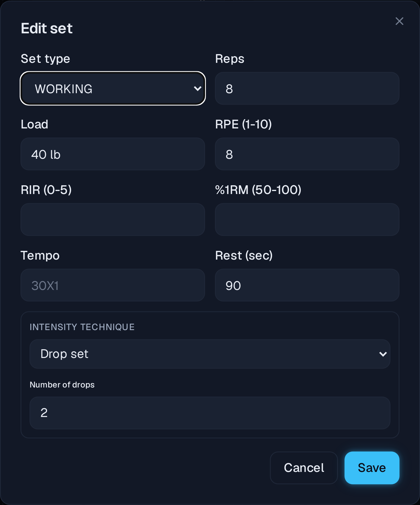Click the Rest (sec) field showing 90

[x=307, y=285]
